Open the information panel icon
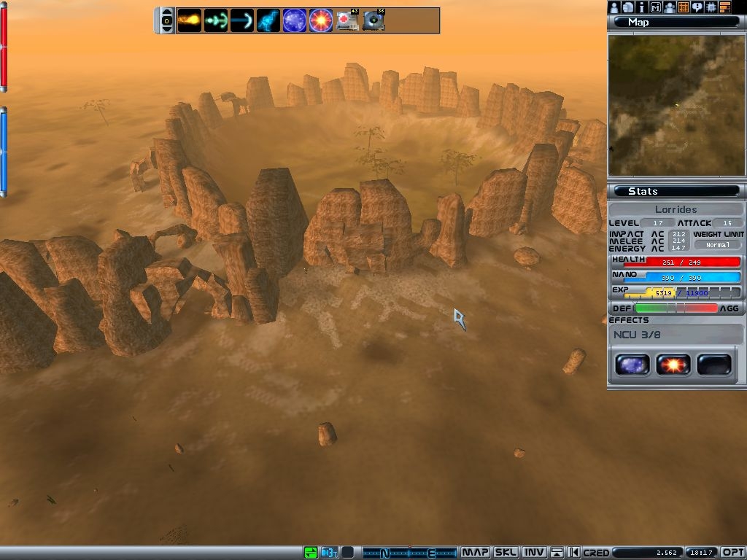Image resolution: width=747 pixels, height=560 pixels. click(x=641, y=7)
